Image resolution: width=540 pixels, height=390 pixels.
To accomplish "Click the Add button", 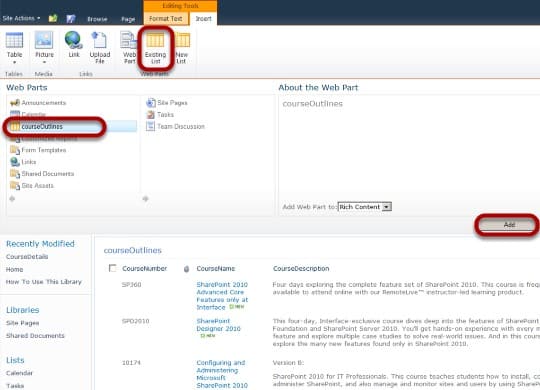I will click(509, 225).
